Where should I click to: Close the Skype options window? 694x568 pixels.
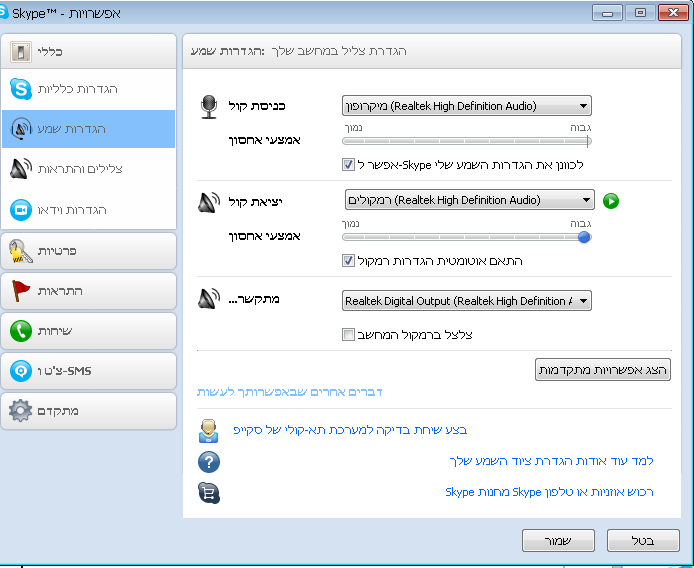coord(674,13)
